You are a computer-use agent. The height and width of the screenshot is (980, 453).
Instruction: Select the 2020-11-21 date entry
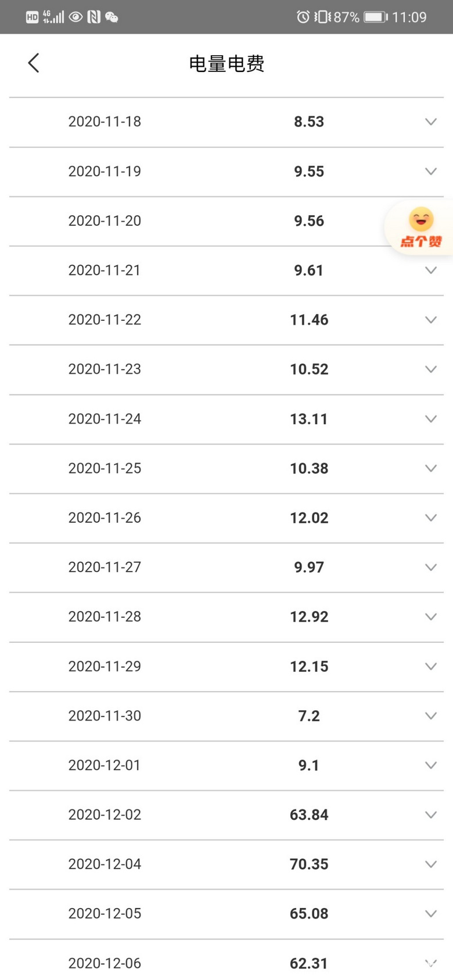(105, 270)
